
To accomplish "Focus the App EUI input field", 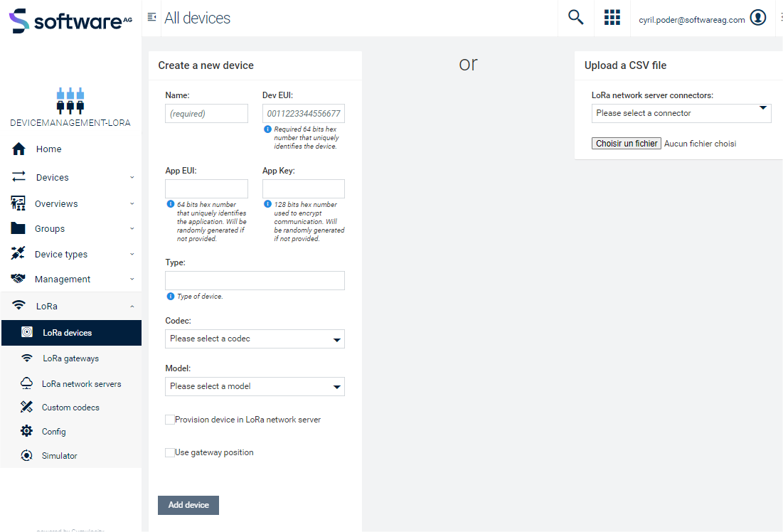I will pos(206,188).
